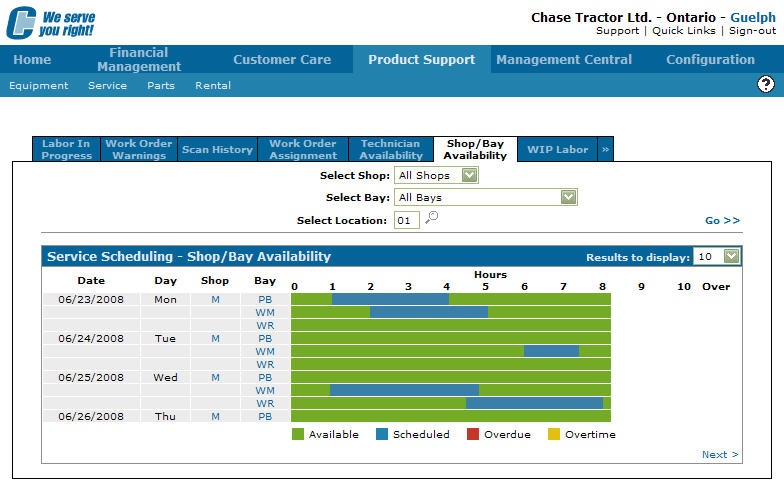
Task: Select the Labor In Progress tab
Action: pos(66,150)
